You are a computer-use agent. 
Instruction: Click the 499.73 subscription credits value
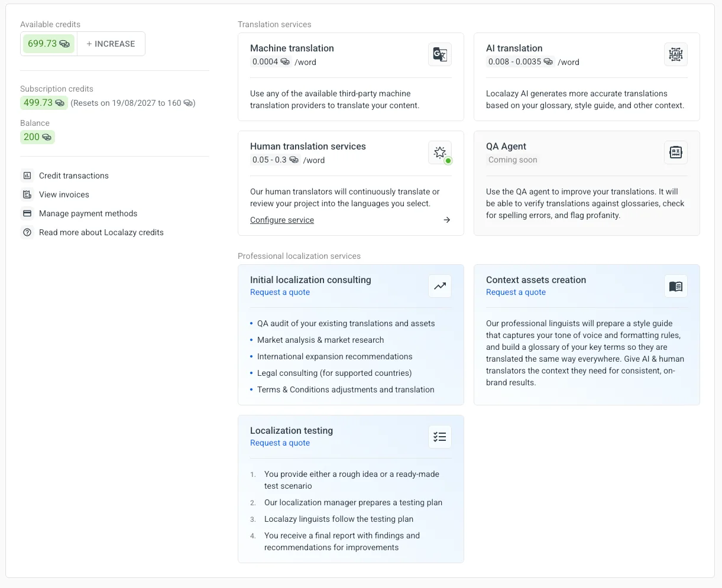pyautogui.click(x=38, y=103)
